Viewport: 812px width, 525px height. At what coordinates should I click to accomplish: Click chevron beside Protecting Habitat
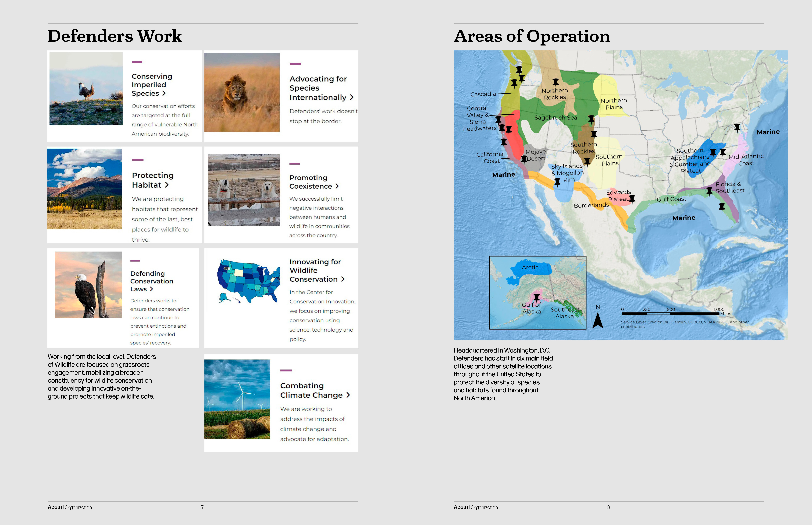(x=167, y=185)
